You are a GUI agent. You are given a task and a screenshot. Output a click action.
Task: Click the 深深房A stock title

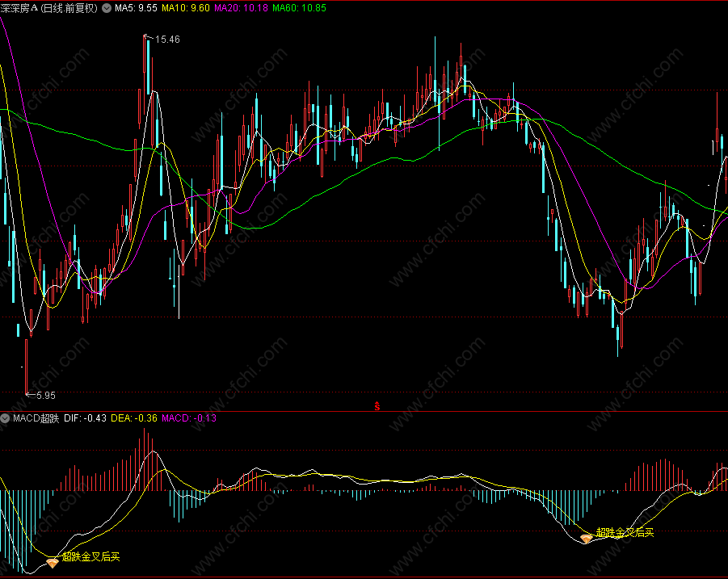19,8
